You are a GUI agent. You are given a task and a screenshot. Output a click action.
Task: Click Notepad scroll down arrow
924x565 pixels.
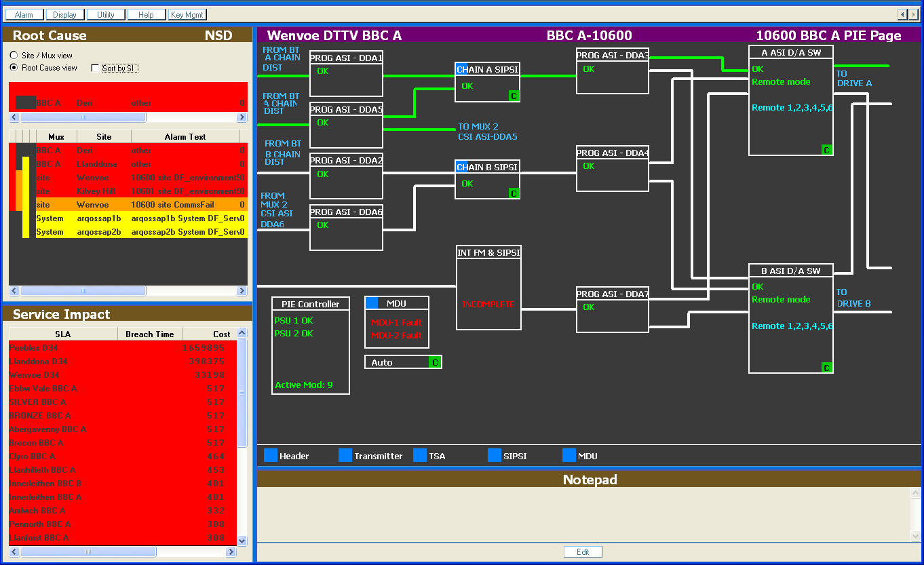(x=915, y=536)
